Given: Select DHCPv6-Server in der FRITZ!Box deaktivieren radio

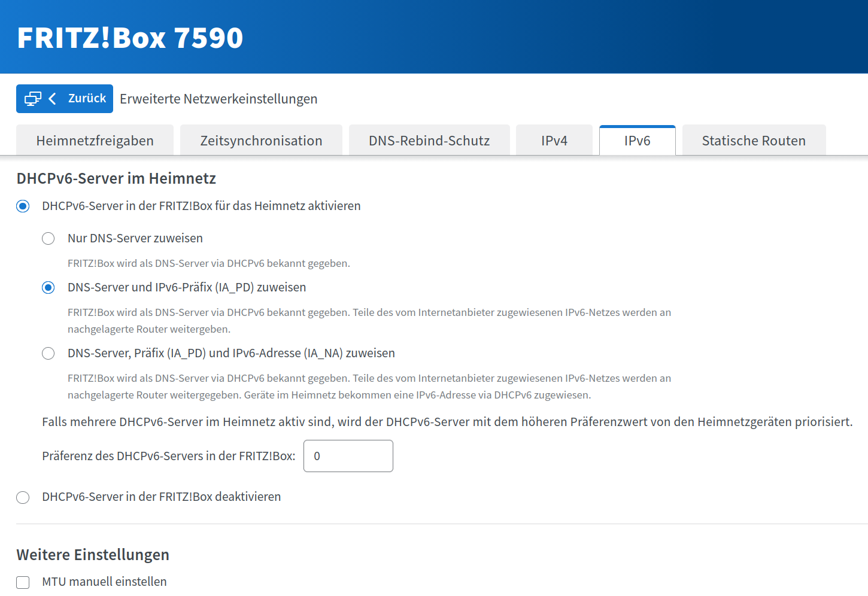Looking at the screenshot, I should click(x=23, y=497).
